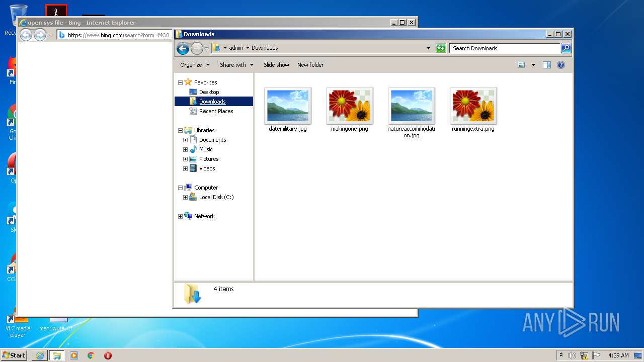
Task: Collapse Libraries group
Action: (180, 130)
